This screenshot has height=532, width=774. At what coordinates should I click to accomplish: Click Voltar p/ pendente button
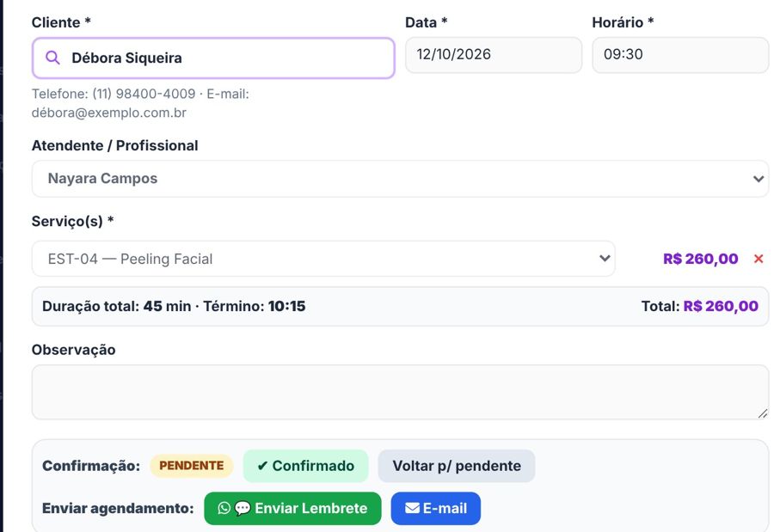point(457,465)
